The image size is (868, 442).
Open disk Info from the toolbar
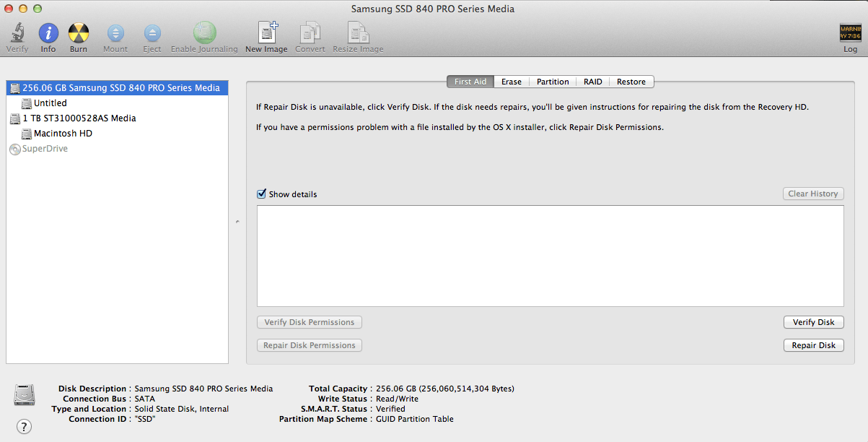48,33
